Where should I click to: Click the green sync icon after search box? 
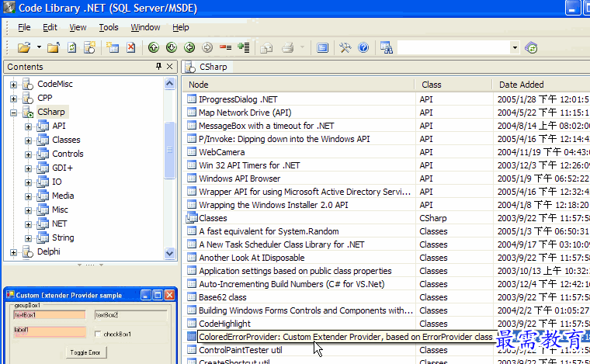tap(531, 48)
